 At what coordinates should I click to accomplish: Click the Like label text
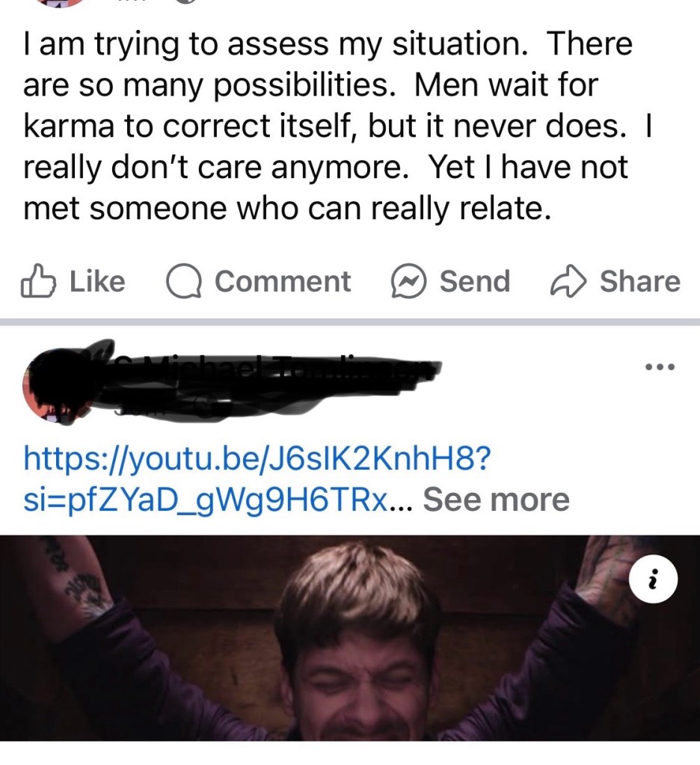97,281
